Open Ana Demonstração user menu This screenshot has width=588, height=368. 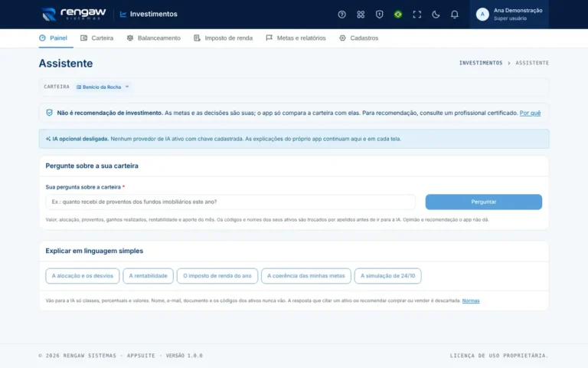click(x=509, y=15)
